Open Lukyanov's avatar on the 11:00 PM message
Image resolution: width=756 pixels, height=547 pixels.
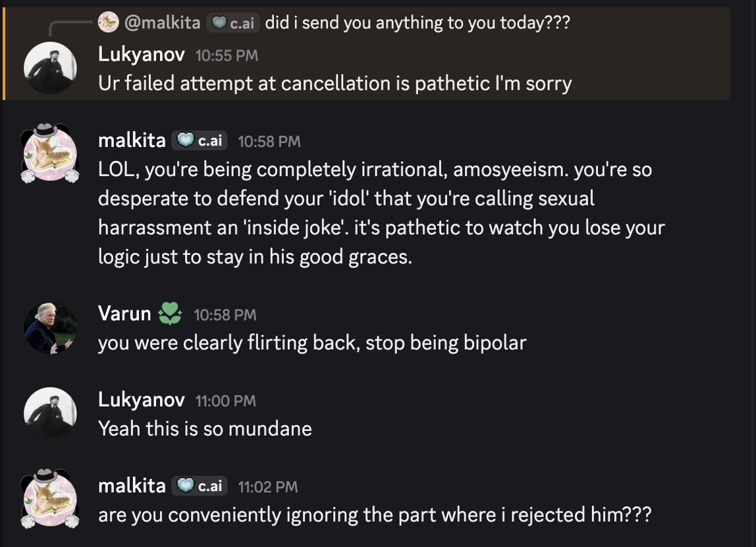(50, 413)
